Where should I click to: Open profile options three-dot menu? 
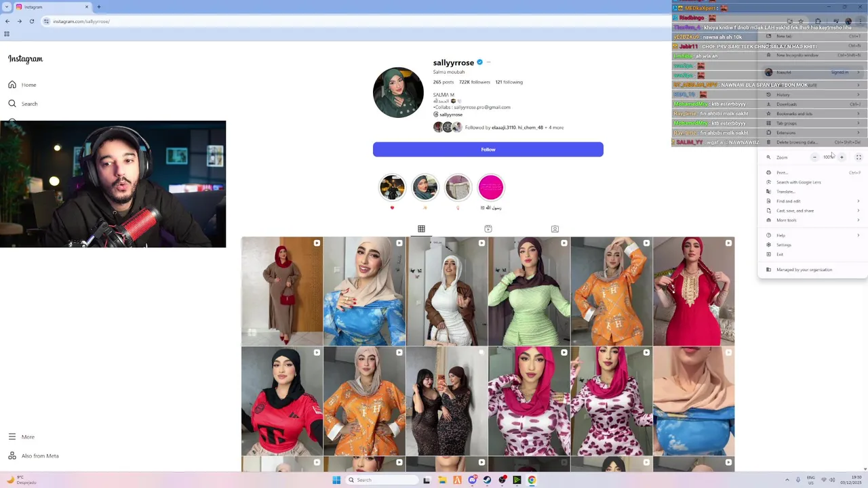(488, 62)
